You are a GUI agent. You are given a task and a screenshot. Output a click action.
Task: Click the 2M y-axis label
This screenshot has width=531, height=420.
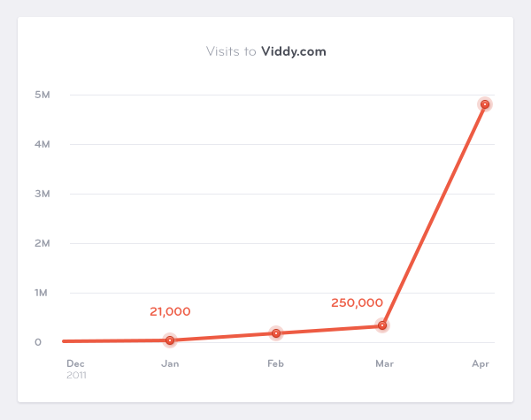point(42,243)
